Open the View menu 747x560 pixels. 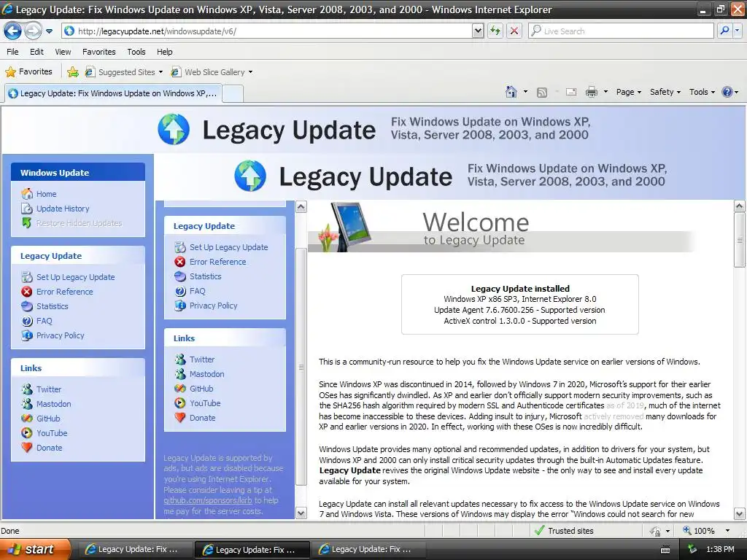[63, 52]
